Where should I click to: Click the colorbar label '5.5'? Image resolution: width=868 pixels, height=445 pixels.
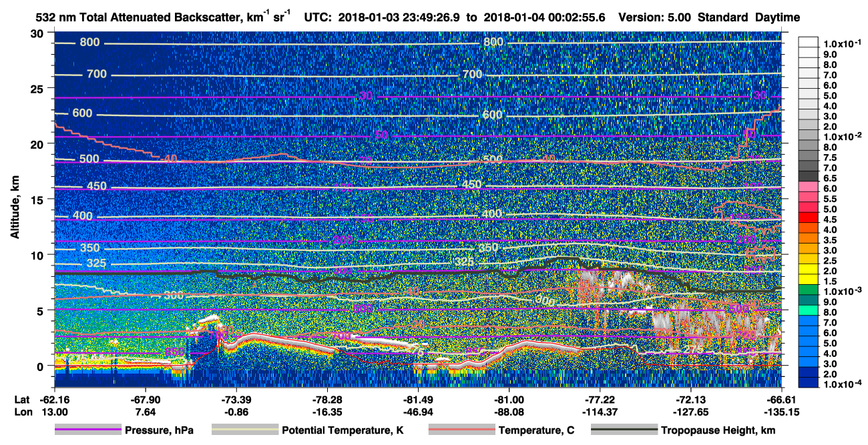click(829, 199)
